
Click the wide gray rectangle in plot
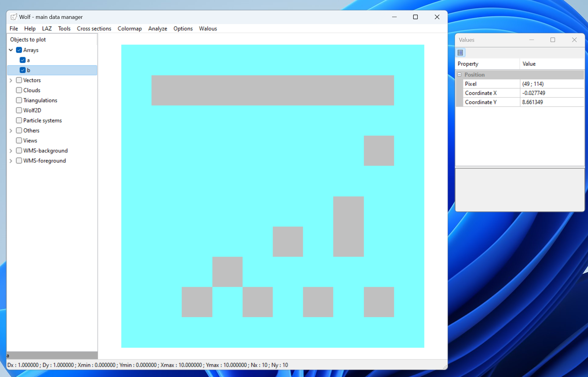[272, 90]
